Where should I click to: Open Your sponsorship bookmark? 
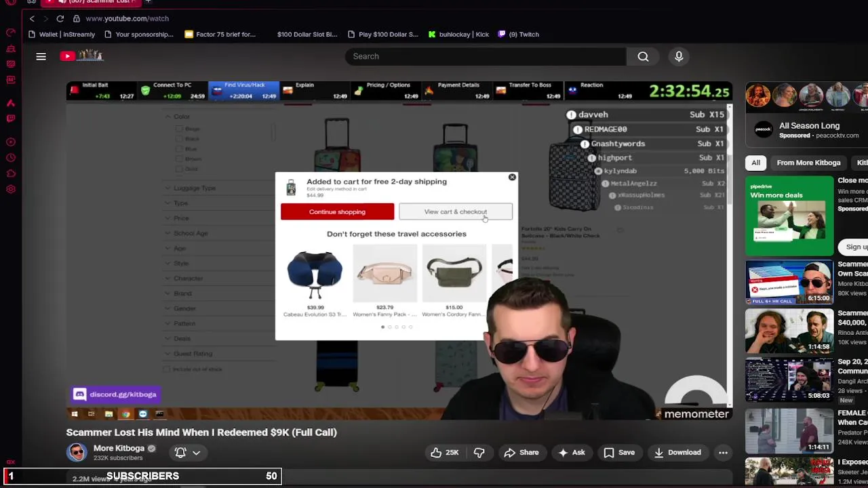pos(139,34)
